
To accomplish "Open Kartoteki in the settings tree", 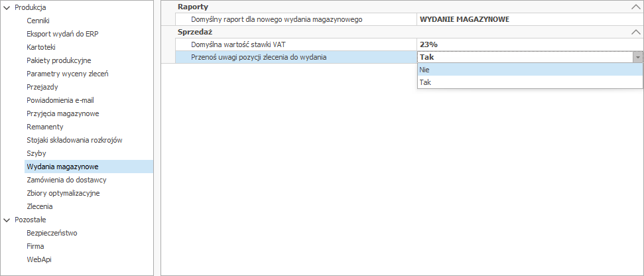I will coord(41,47).
